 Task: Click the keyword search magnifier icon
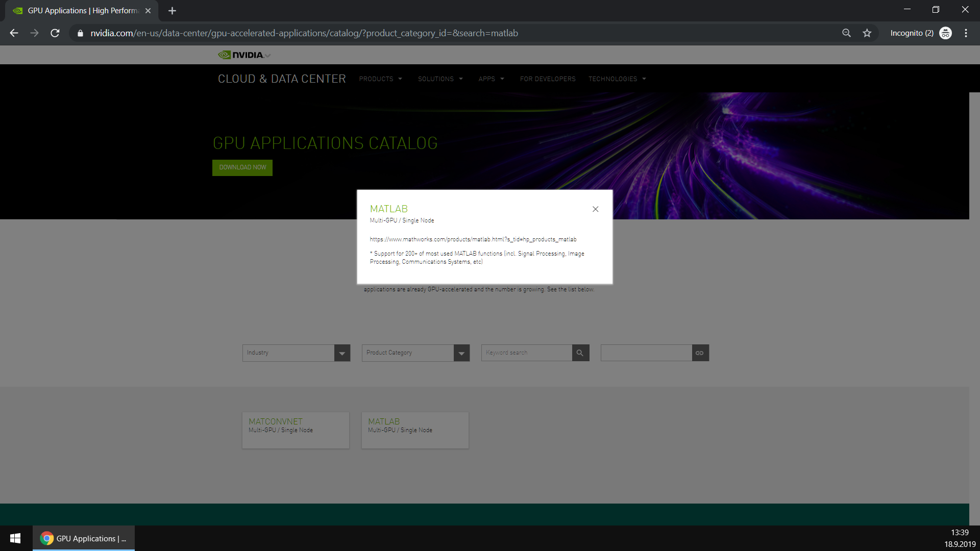point(580,353)
